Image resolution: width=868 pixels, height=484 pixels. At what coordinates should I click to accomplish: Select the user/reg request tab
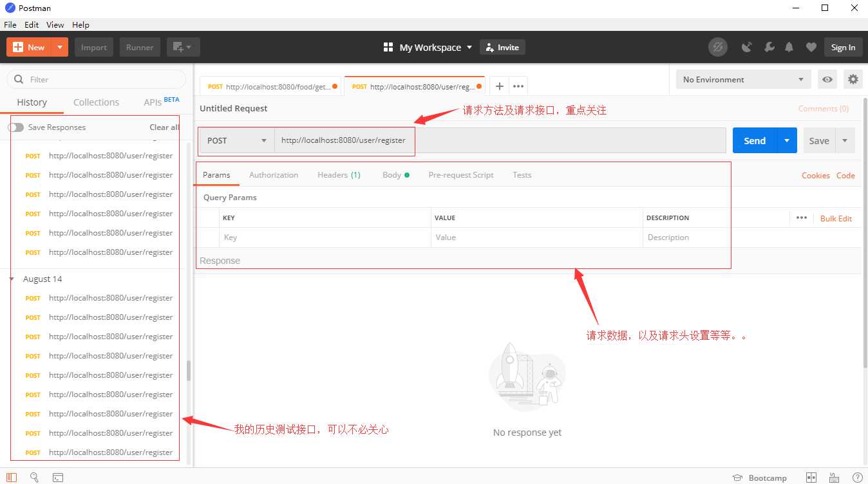pos(416,86)
